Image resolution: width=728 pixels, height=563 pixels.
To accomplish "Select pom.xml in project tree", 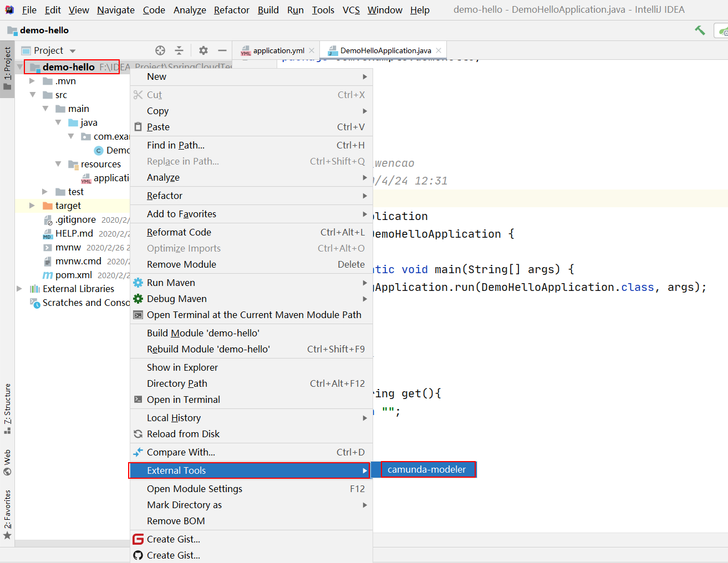I will coord(73,275).
